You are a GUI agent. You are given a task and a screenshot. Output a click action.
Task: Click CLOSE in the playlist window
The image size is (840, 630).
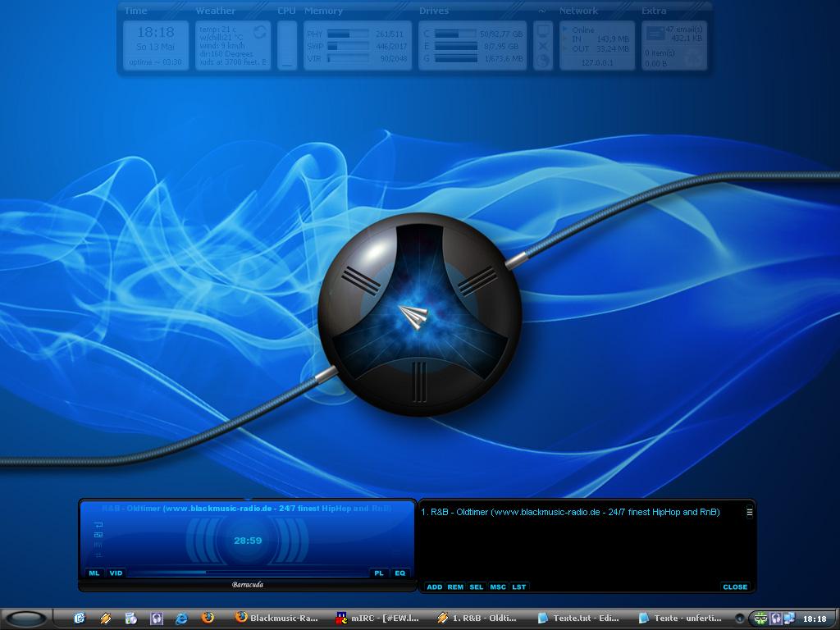click(735, 587)
